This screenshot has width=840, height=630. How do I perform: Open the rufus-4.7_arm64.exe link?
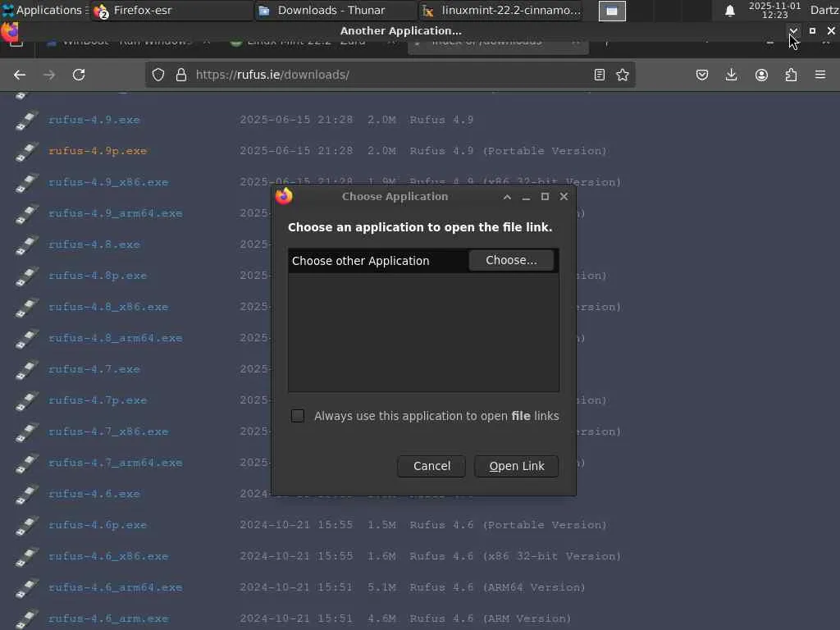point(115,463)
